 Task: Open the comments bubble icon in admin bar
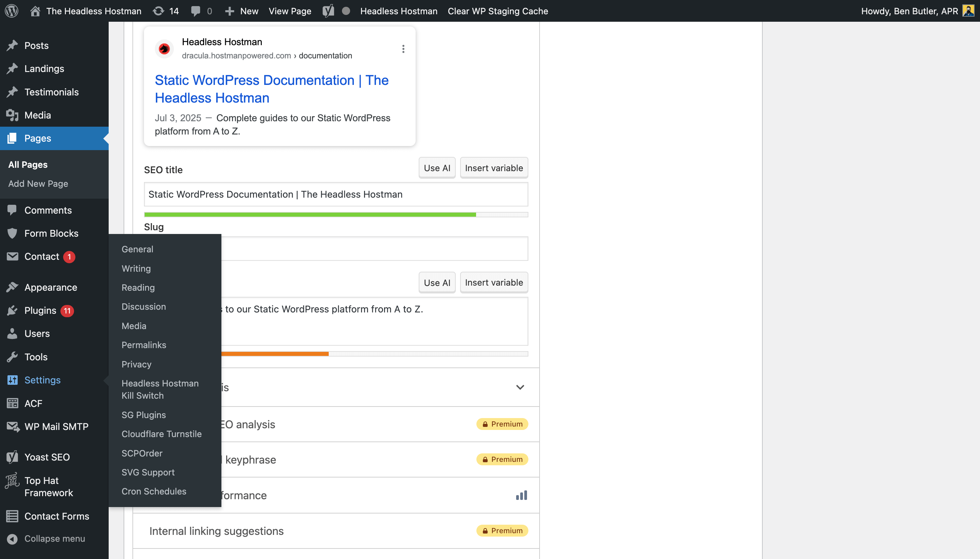(196, 11)
